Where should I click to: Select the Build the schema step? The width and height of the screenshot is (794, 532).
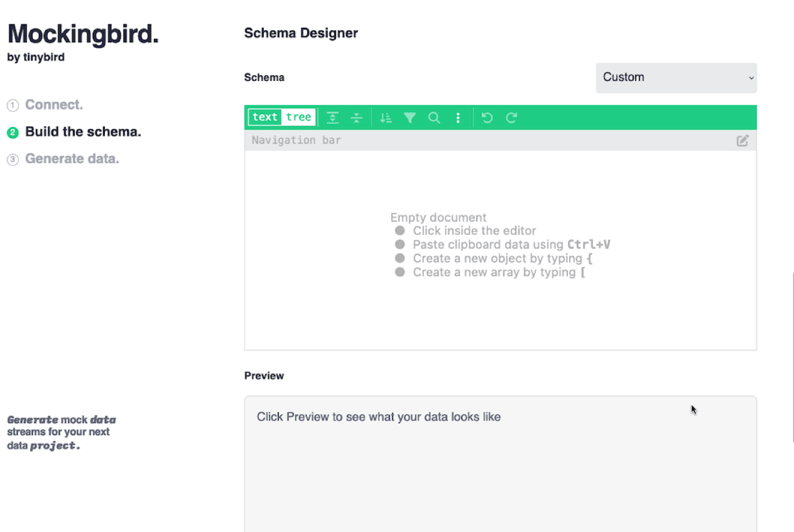tap(83, 132)
